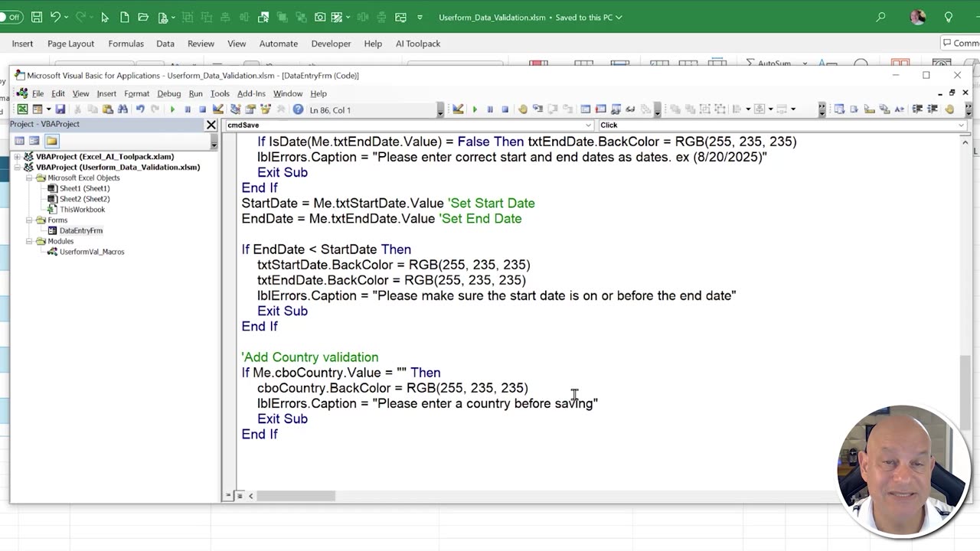Click the Excel search magnifier icon
The image size is (980, 551).
click(x=881, y=17)
